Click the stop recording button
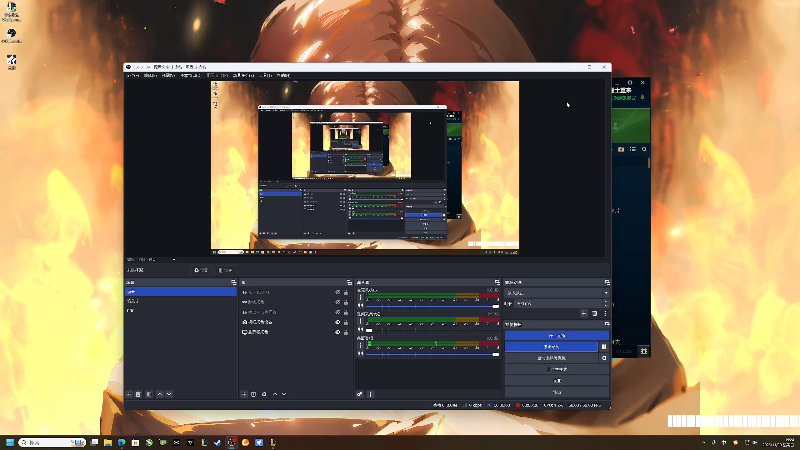This screenshot has height=450, width=800. (551, 347)
